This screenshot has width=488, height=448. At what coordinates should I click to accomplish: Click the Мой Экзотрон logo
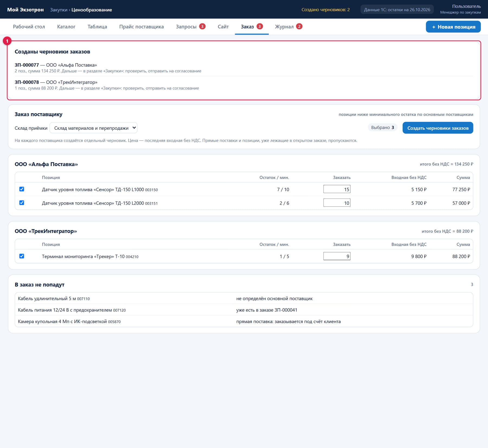tap(25, 9)
